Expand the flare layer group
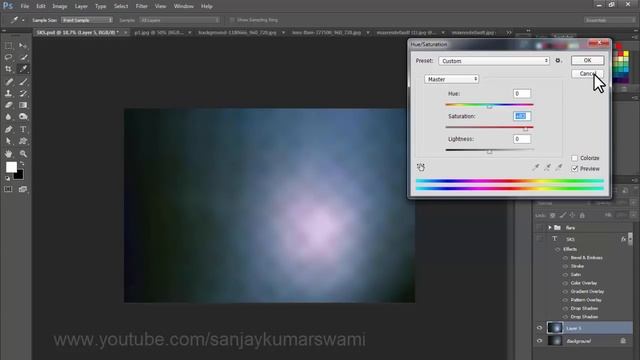 pos(550,227)
